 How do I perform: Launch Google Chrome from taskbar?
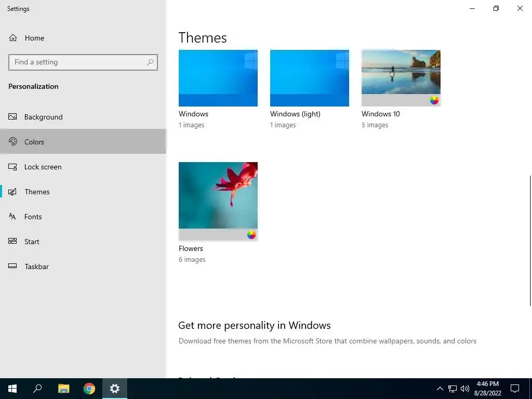89,389
